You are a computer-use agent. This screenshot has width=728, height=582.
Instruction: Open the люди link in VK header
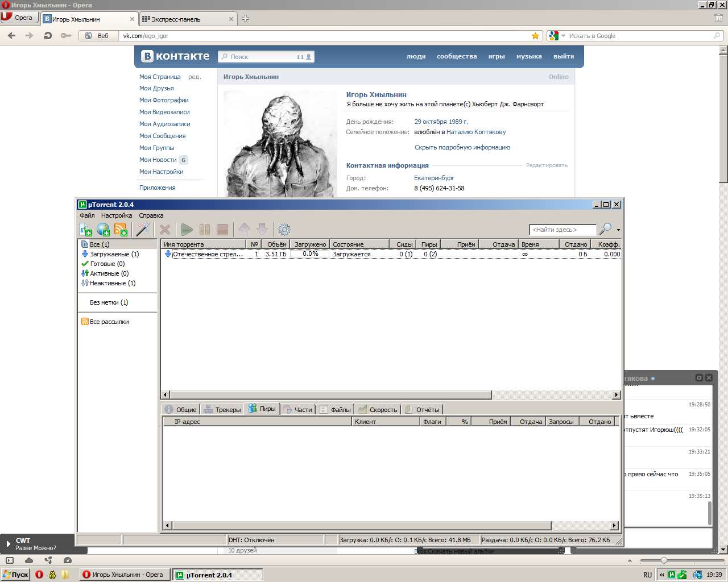pyautogui.click(x=416, y=56)
